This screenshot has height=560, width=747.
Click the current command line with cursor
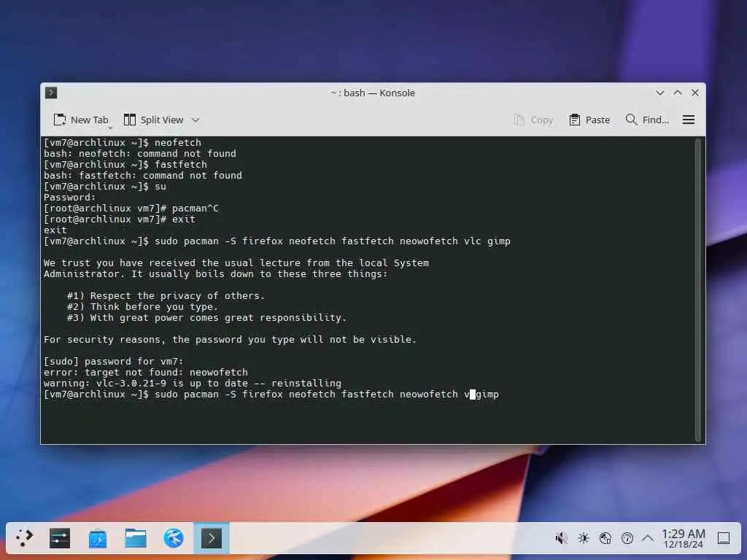(x=271, y=394)
